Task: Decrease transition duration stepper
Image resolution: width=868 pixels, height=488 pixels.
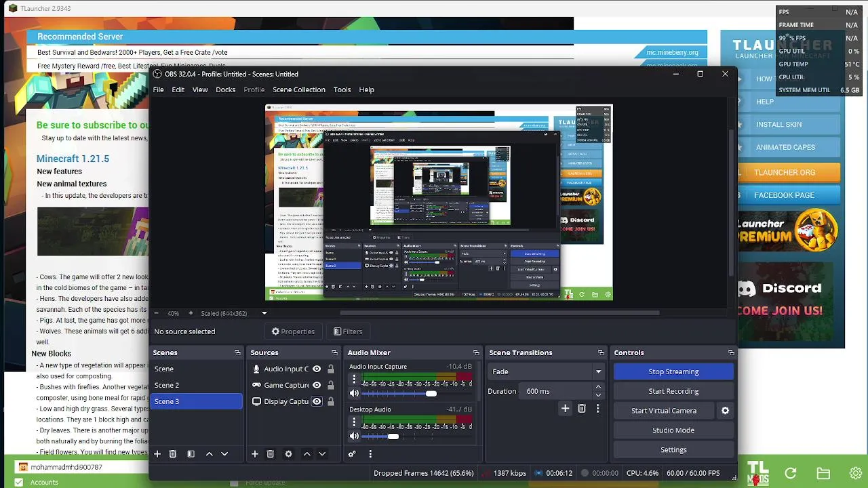Action: click(x=598, y=395)
